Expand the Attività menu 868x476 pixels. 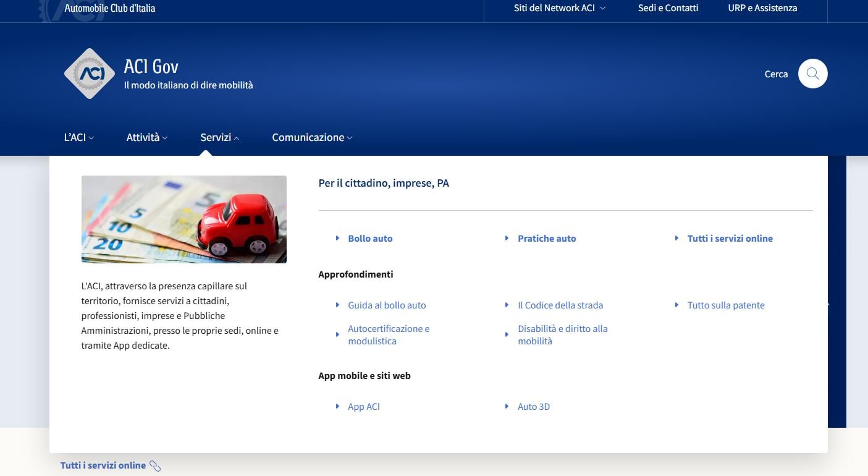pos(146,137)
